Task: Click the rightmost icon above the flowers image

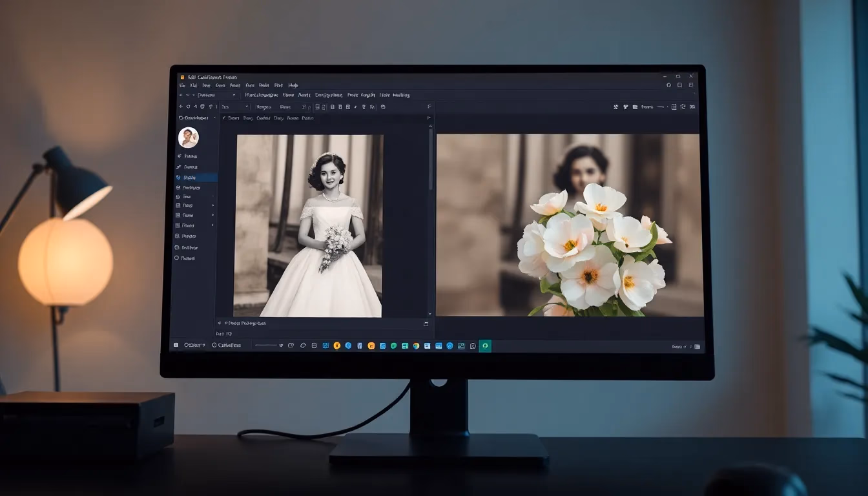Action: point(693,107)
